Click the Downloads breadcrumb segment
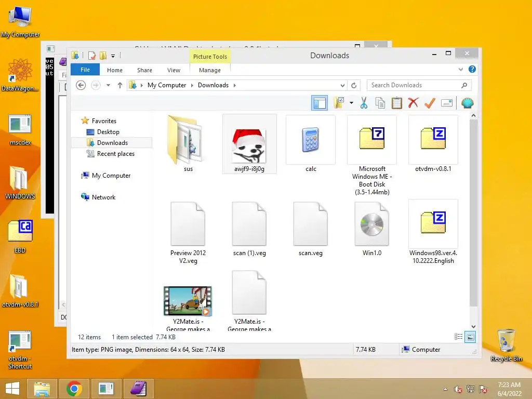This screenshot has height=399, width=532. click(x=213, y=85)
